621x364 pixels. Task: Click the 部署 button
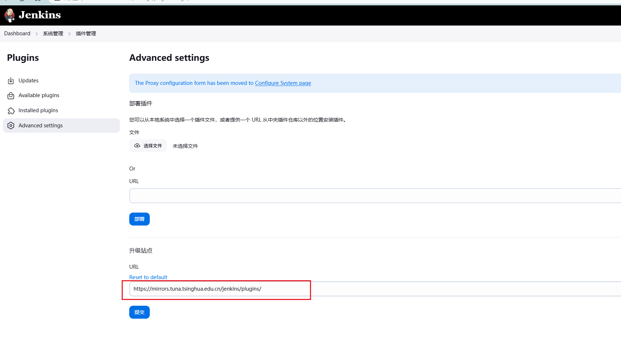point(139,219)
